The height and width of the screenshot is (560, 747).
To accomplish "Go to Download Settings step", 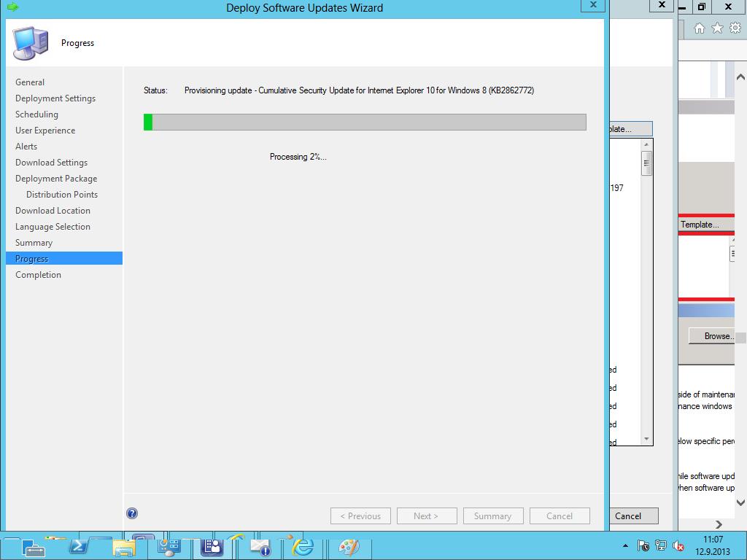I will pyautogui.click(x=52, y=163).
